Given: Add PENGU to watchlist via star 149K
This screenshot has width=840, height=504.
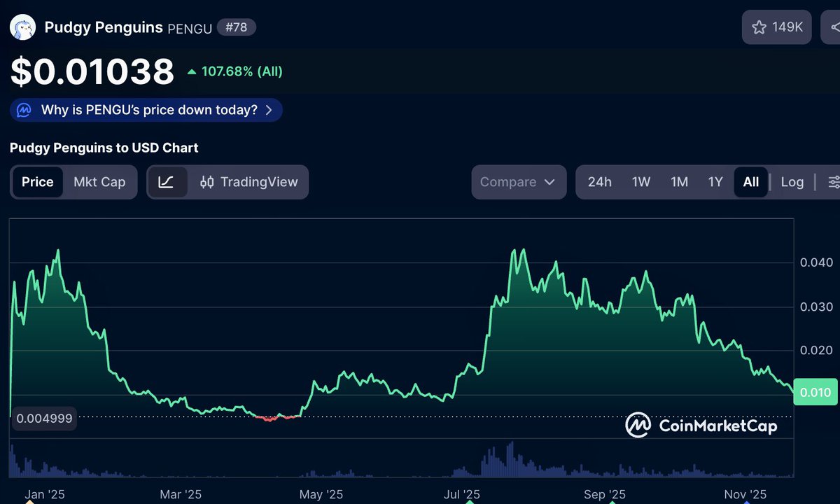Looking at the screenshot, I should pos(777,27).
